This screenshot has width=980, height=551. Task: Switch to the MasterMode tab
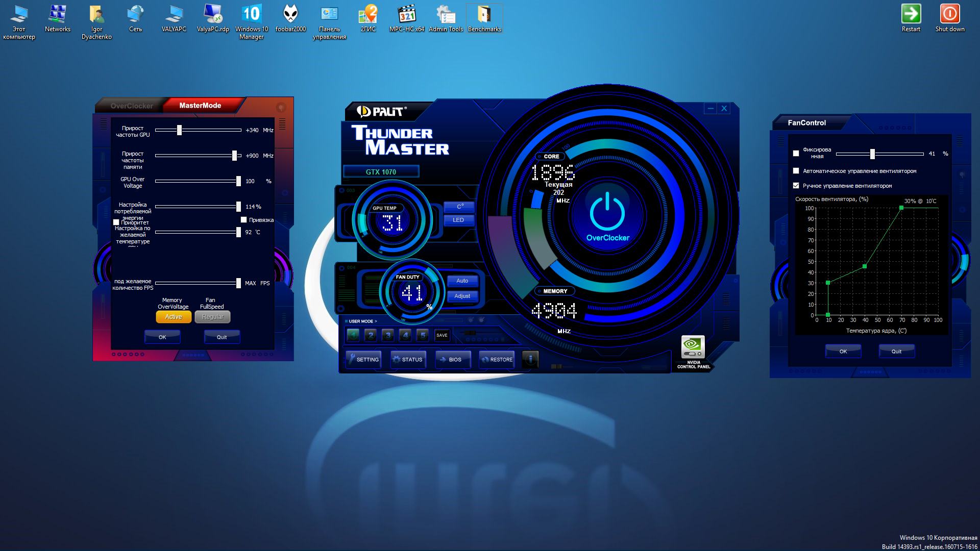(200, 105)
